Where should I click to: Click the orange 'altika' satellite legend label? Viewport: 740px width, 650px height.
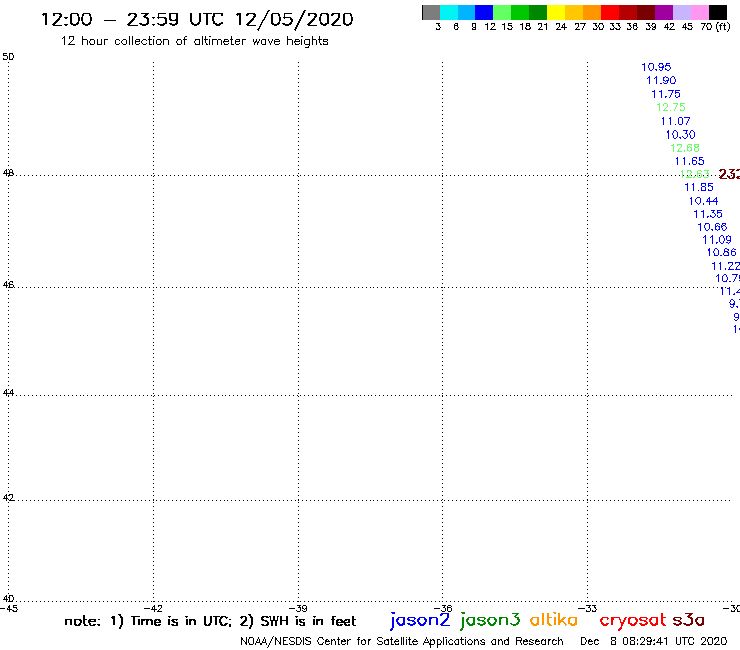click(554, 620)
